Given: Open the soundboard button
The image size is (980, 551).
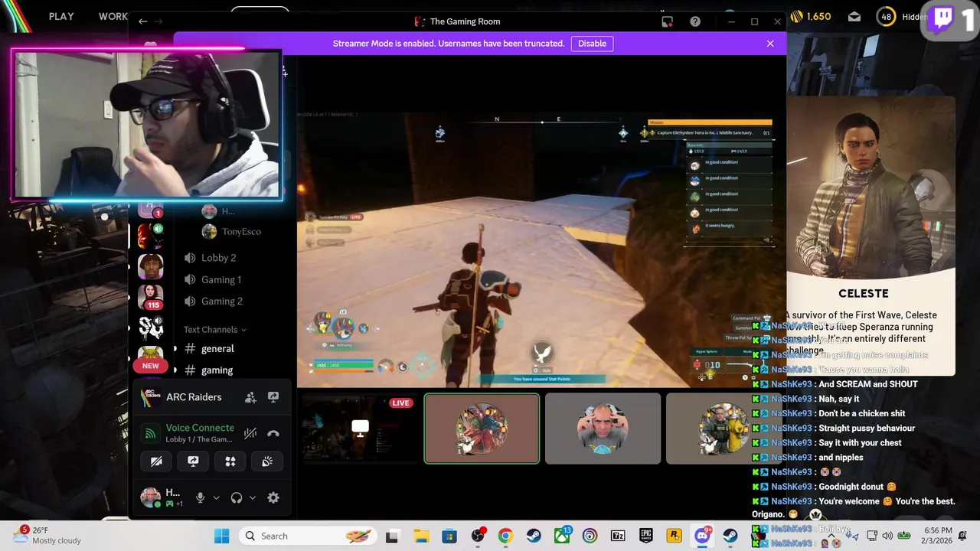Looking at the screenshot, I should click(267, 461).
